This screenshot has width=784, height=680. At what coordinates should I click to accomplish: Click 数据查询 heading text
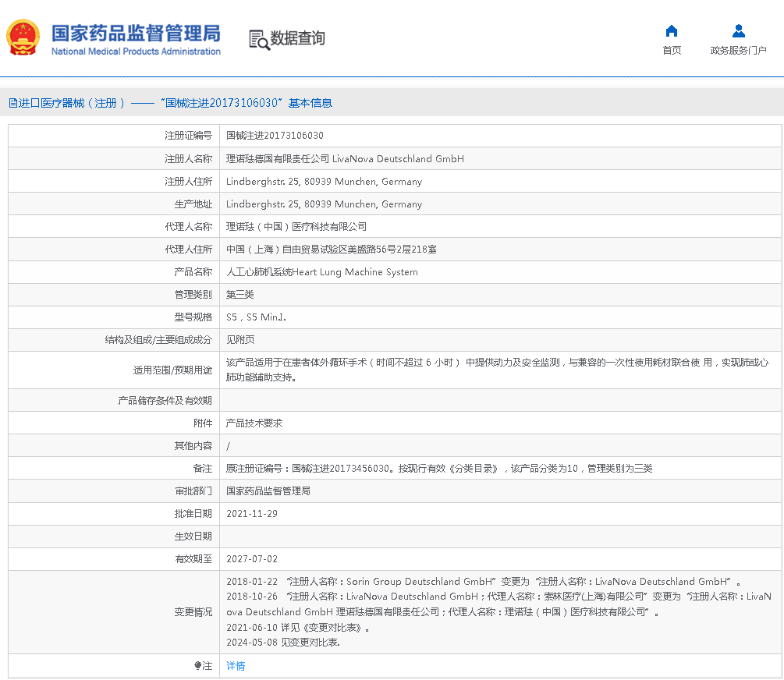pyautogui.click(x=298, y=38)
